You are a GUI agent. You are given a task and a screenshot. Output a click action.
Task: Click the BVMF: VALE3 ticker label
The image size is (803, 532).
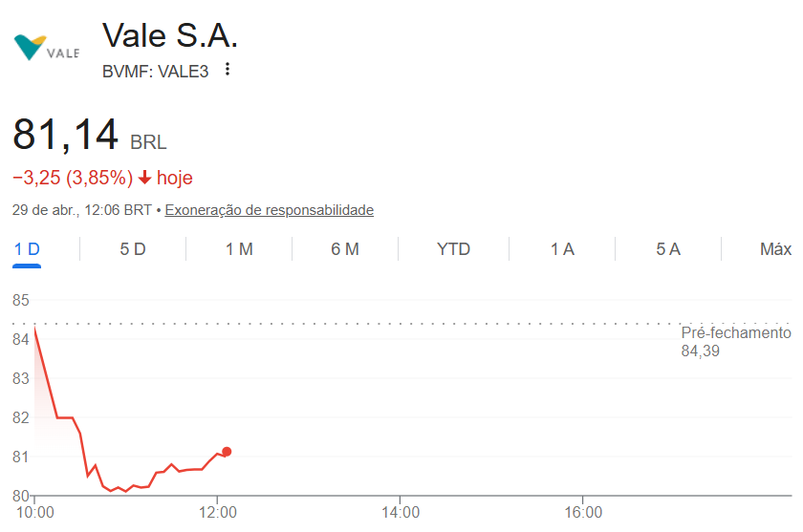click(x=155, y=71)
